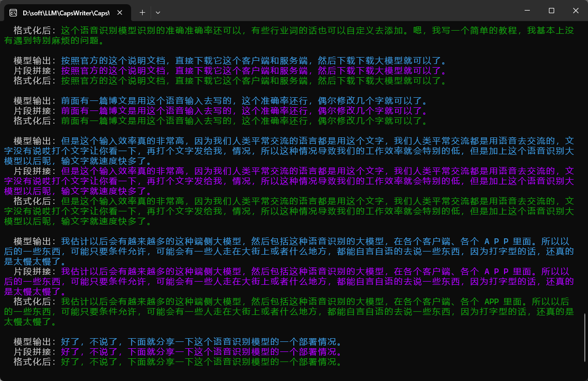Click the blue text 是太慢太慢了

pos(32,262)
